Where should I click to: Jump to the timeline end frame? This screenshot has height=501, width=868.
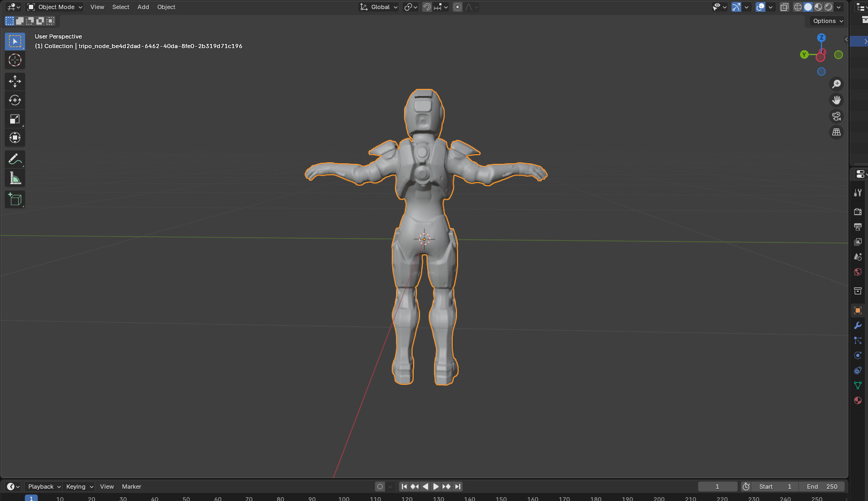coord(458,487)
